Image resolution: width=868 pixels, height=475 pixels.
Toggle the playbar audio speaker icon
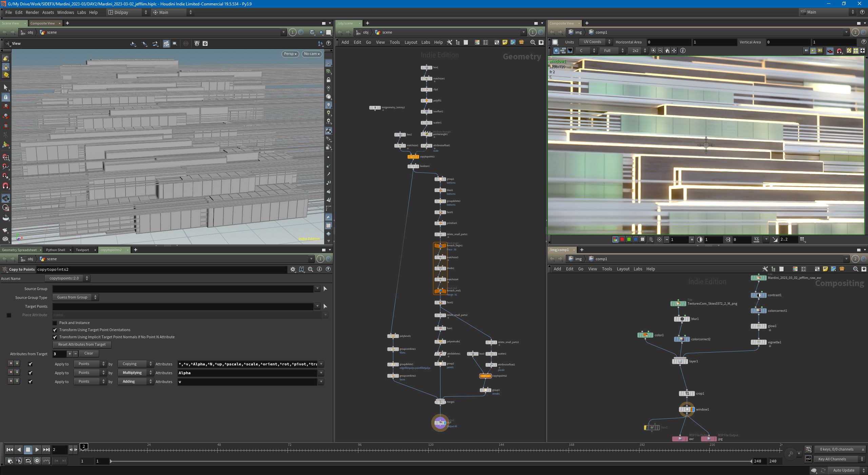[x=19, y=461]
